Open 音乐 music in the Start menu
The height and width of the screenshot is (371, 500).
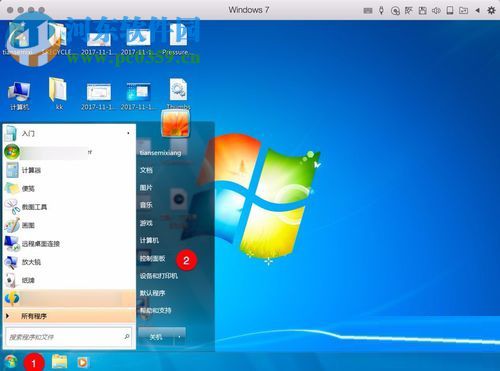146,205
